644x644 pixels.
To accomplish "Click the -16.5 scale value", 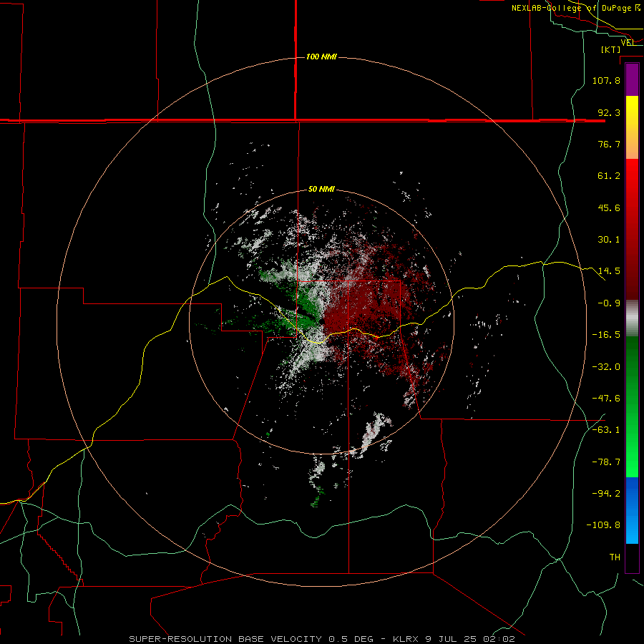I will pos(606,335).
